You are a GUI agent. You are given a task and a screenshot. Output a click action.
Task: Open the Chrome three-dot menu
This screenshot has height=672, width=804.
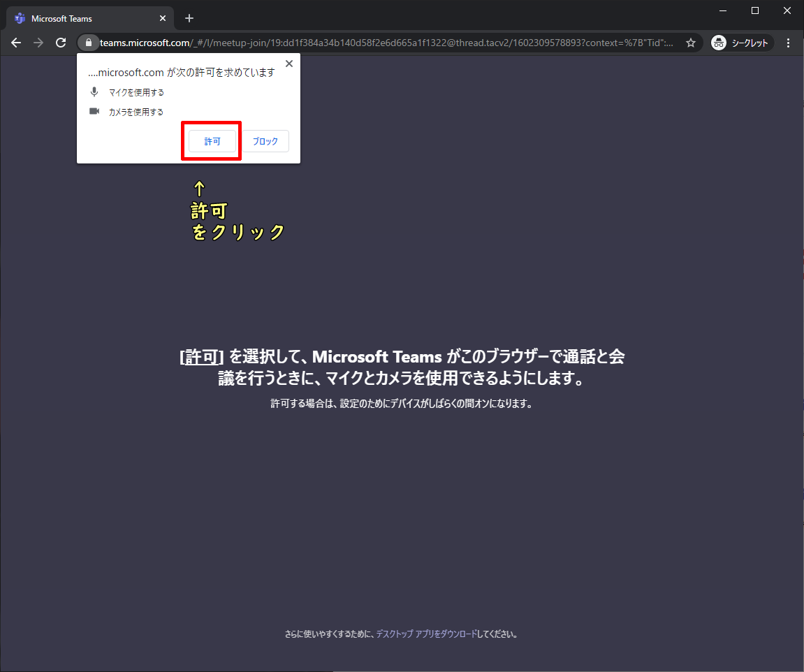pos(788,43)
